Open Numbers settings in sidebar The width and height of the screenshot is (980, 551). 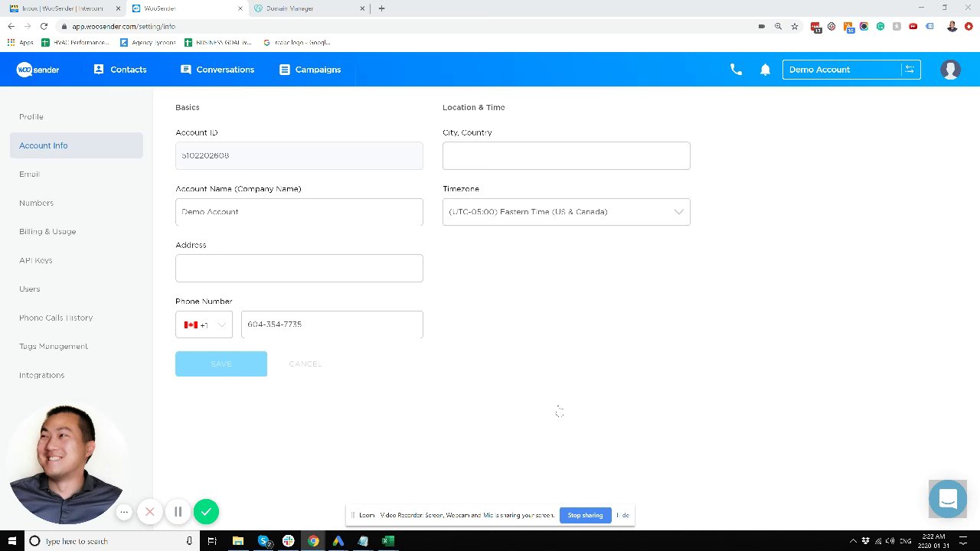(x=36, y=203)
